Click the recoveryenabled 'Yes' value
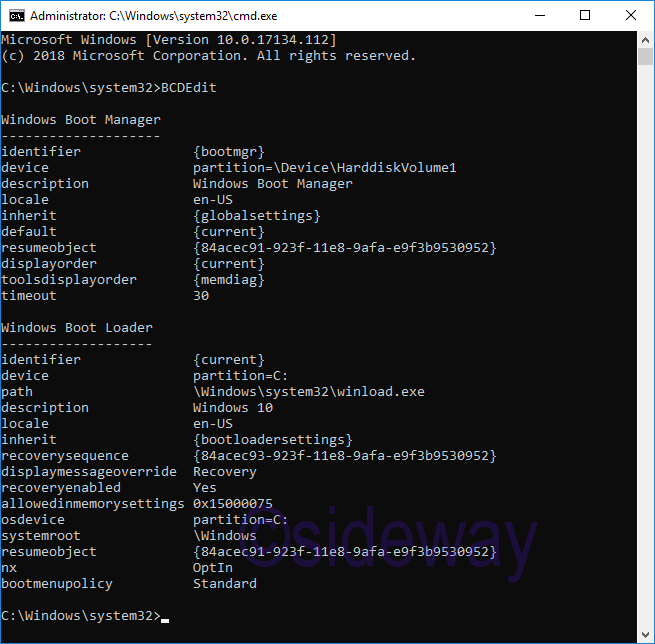The height and width of the screenshot is (644, 655). (205, 488)
